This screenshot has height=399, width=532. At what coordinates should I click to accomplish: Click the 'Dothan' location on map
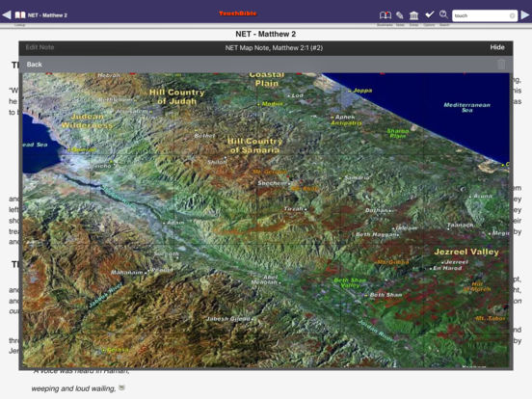[x=377, y=210]
